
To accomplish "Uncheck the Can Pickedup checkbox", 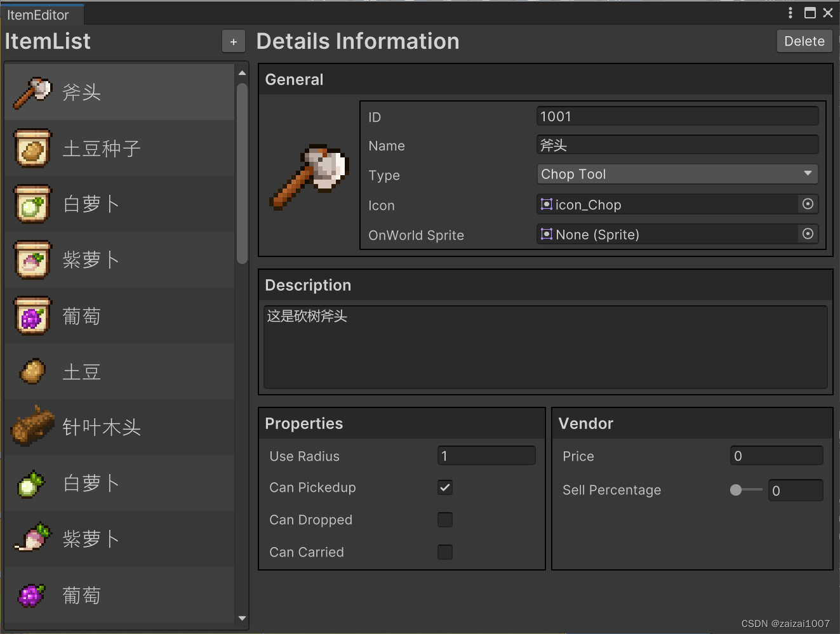I will (x=445, y=487).
